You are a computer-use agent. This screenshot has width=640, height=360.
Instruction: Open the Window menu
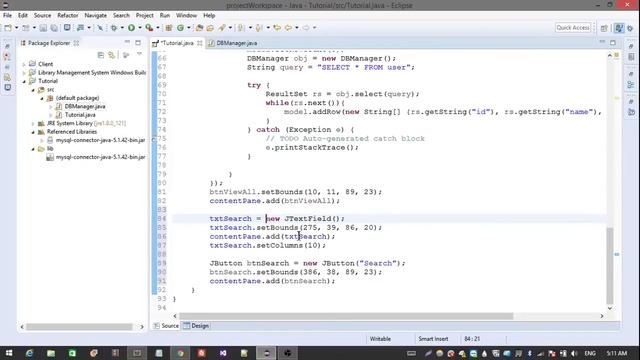186,15
